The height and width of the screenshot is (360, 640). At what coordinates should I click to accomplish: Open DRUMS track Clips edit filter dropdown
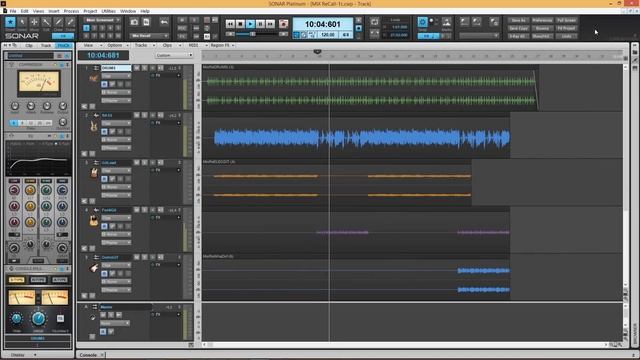(x=116, y=76)
